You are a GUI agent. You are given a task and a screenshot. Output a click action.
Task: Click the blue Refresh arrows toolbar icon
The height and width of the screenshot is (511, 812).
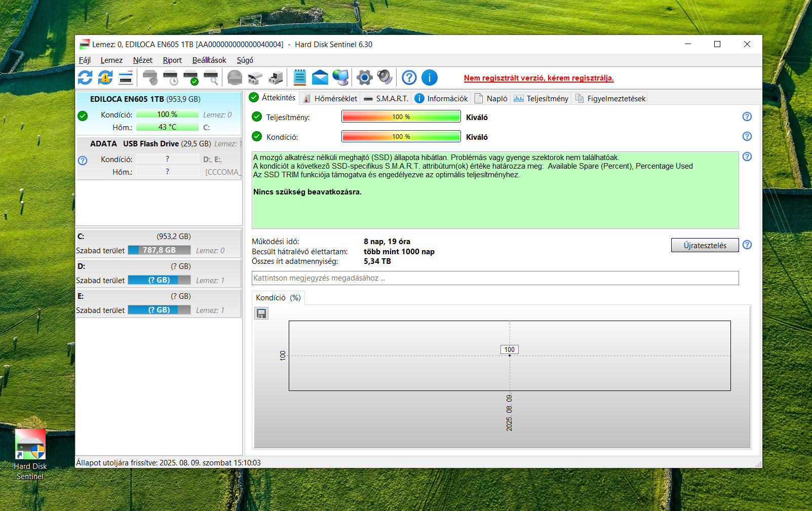(x=85, y=77)
